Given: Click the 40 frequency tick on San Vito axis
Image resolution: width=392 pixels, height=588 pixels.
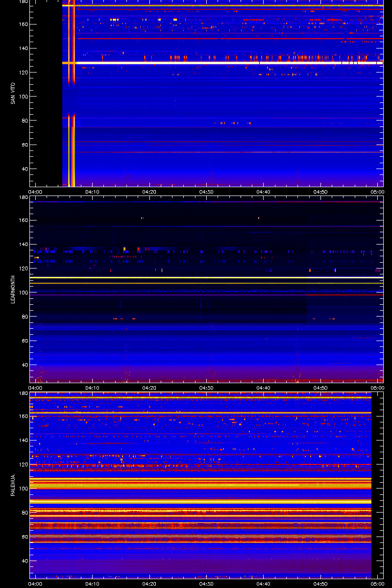Looking at the screenshot, I should [24, 169].
